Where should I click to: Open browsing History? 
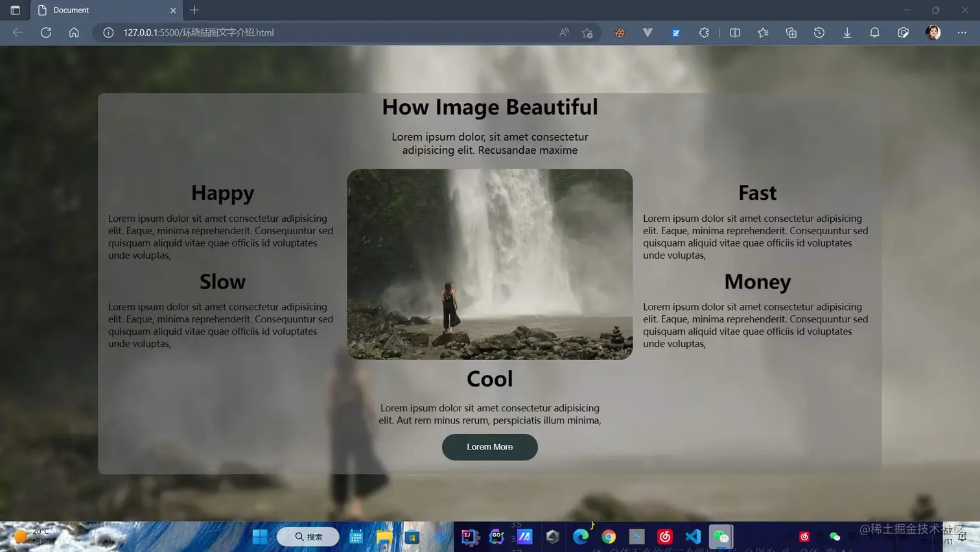coord(819,32)
